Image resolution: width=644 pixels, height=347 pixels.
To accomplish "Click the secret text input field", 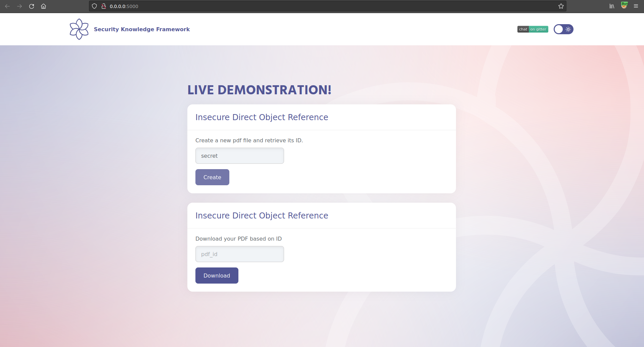I will click(x=239, y=156).
